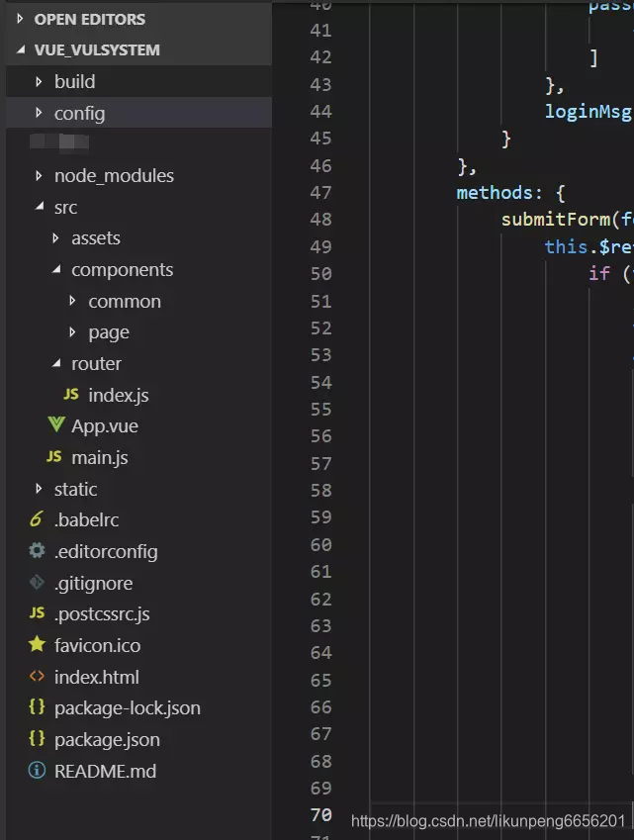
Task: Select the static folder name
Action: pyautogui.click(x=75, y=489)
